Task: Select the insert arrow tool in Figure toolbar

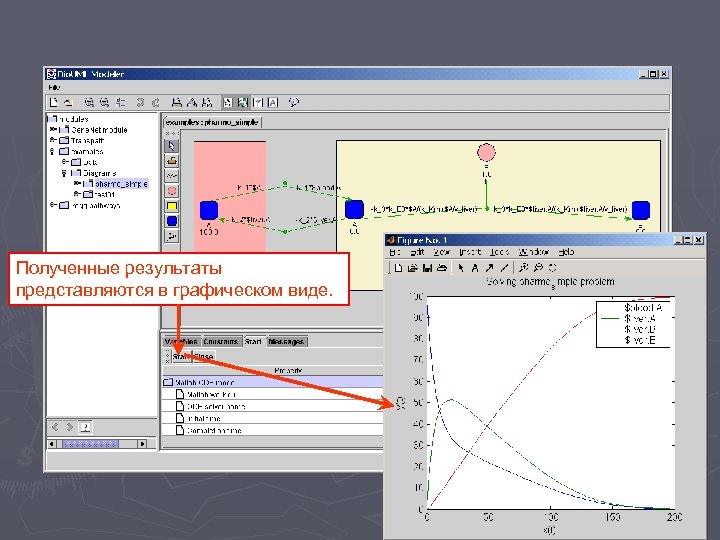Action: (490, 268)
